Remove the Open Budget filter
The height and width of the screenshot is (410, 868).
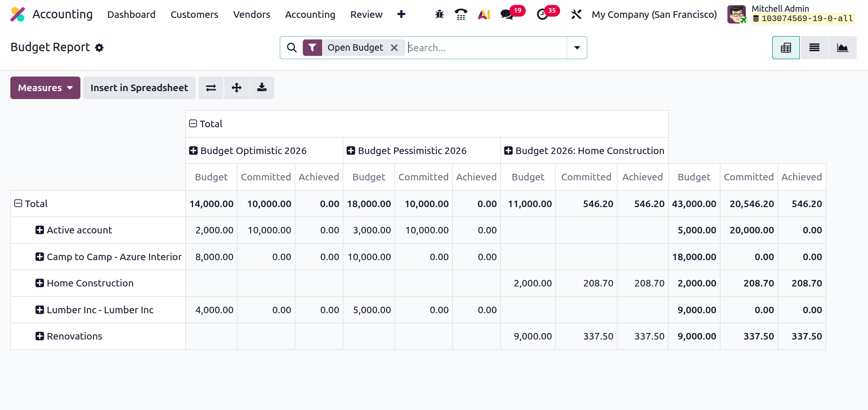pyautogui.click(x=395, y=47)
